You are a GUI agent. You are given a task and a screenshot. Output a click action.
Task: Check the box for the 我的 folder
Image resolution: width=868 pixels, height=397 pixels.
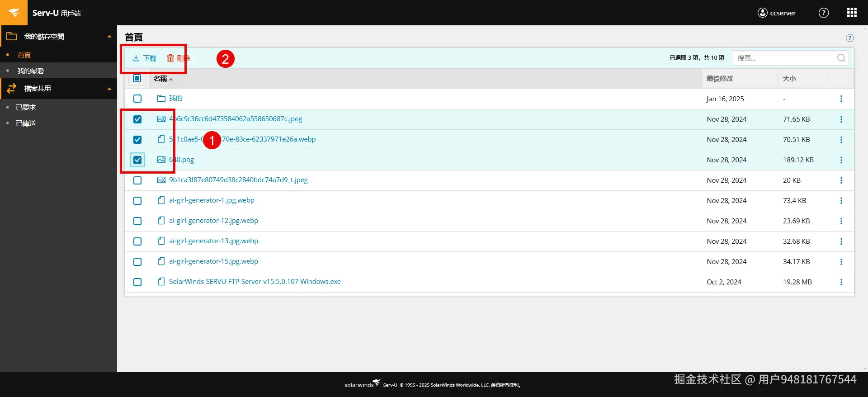pos(137,99)
